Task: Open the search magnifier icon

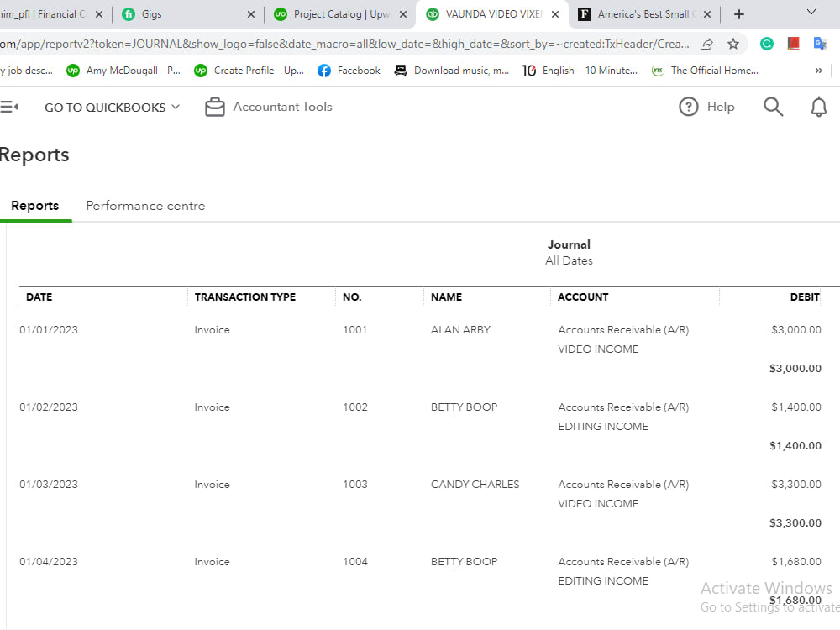Action: click(773, 107)
